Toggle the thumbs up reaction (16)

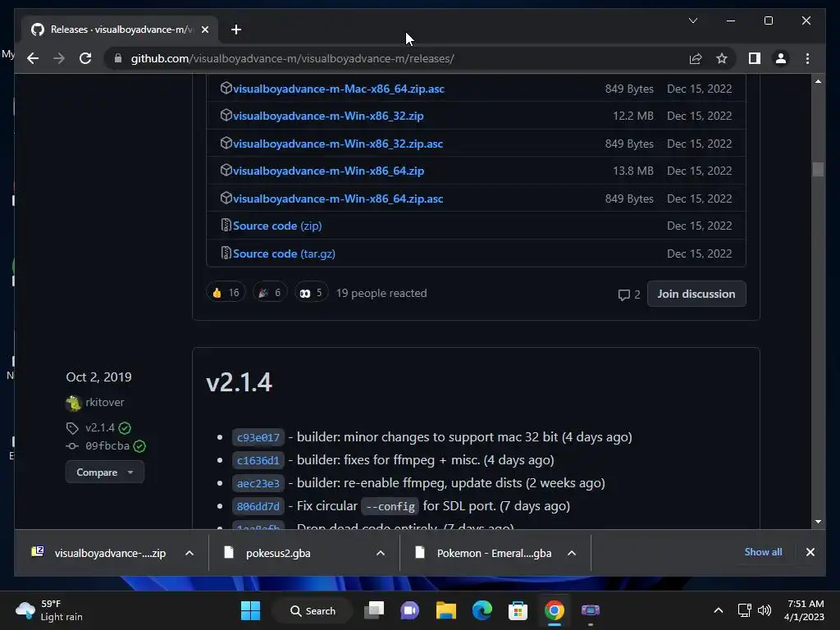click(x=226, y=293)
